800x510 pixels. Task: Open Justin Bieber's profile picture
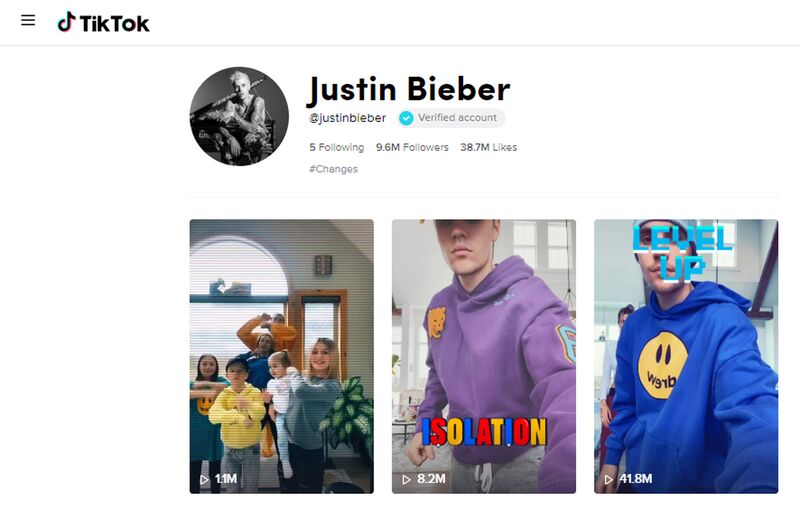click(239, 116)
